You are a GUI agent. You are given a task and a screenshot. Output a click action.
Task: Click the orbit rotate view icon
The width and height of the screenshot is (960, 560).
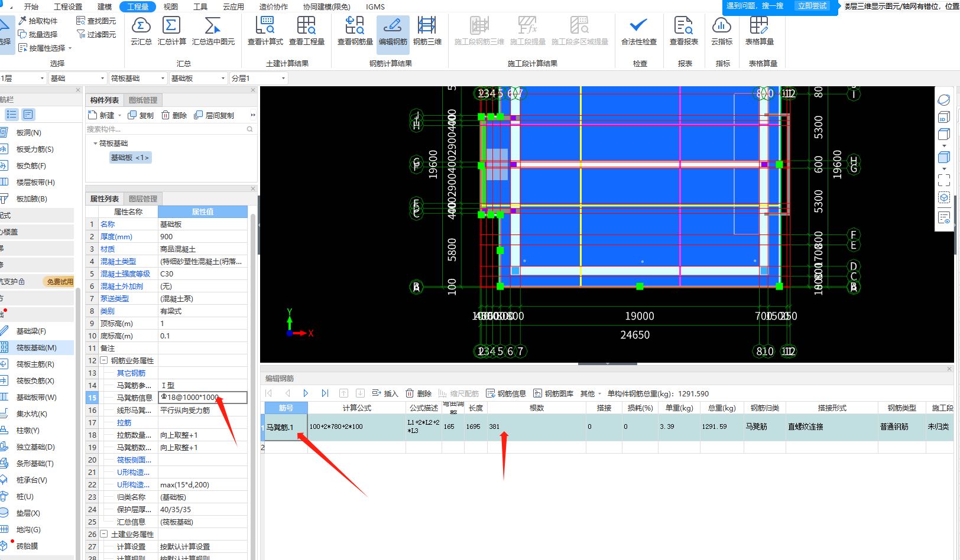pos(944,100)
